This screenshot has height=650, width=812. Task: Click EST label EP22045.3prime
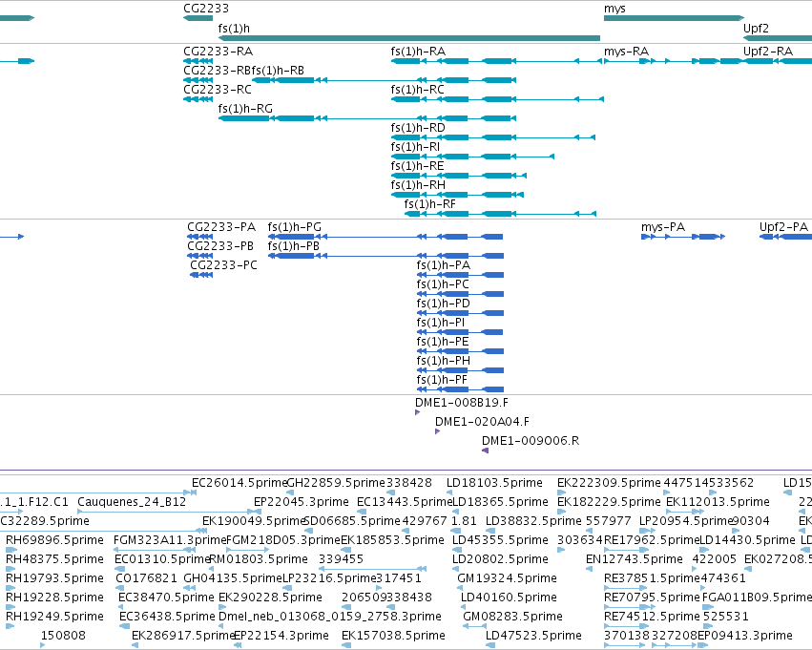click(x=301, y=502)
